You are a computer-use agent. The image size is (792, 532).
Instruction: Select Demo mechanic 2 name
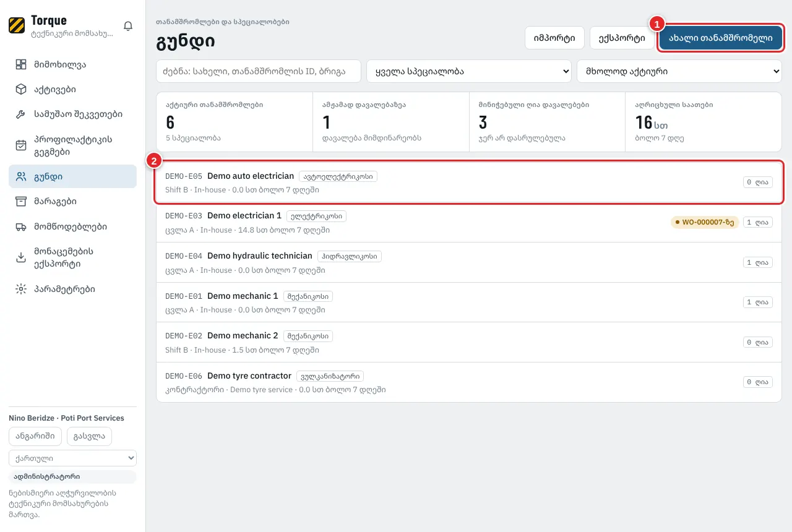(243, 336)
